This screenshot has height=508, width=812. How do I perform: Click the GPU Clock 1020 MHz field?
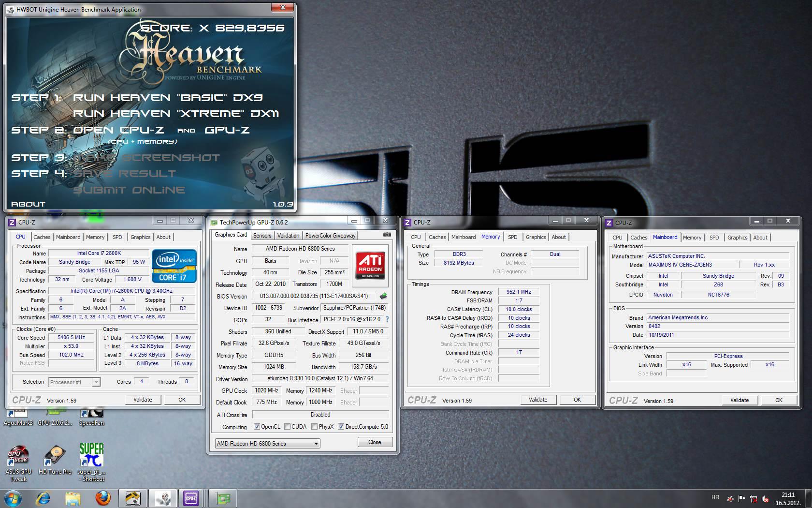point(266,390)
